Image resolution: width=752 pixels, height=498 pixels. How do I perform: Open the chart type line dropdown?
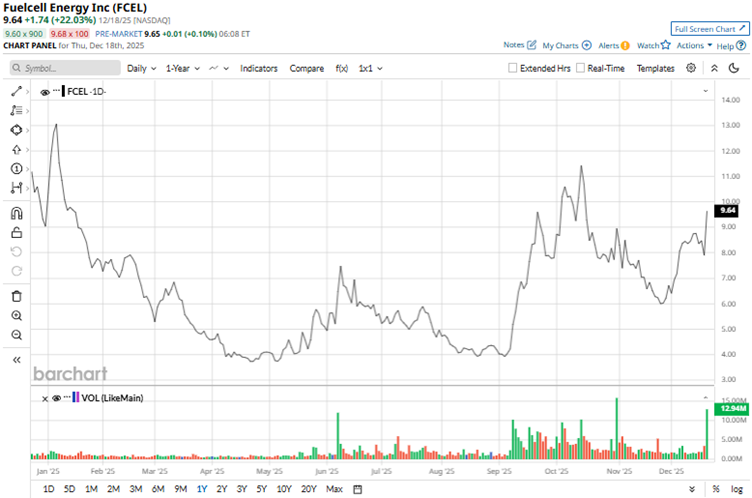pos(219,68)
